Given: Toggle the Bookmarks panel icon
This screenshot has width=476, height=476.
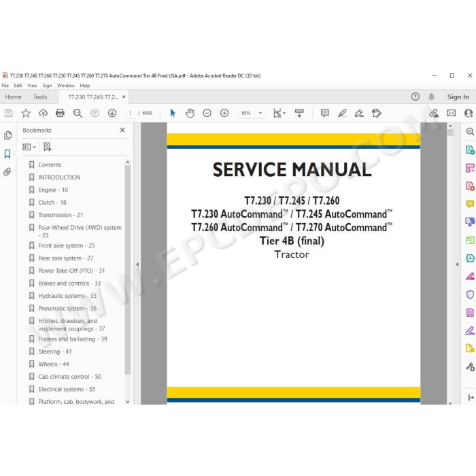Looking at the screenshot, I should [7, 154].
